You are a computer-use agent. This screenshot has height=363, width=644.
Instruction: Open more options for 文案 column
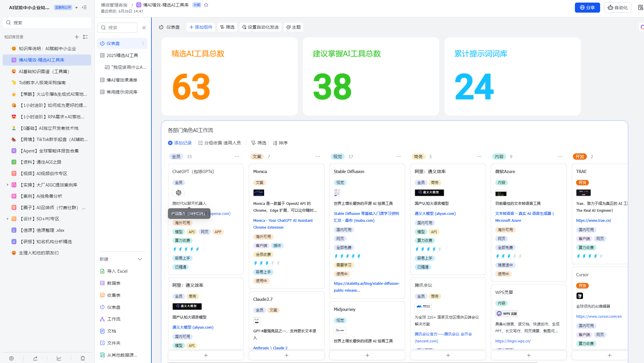click(318, 156)
